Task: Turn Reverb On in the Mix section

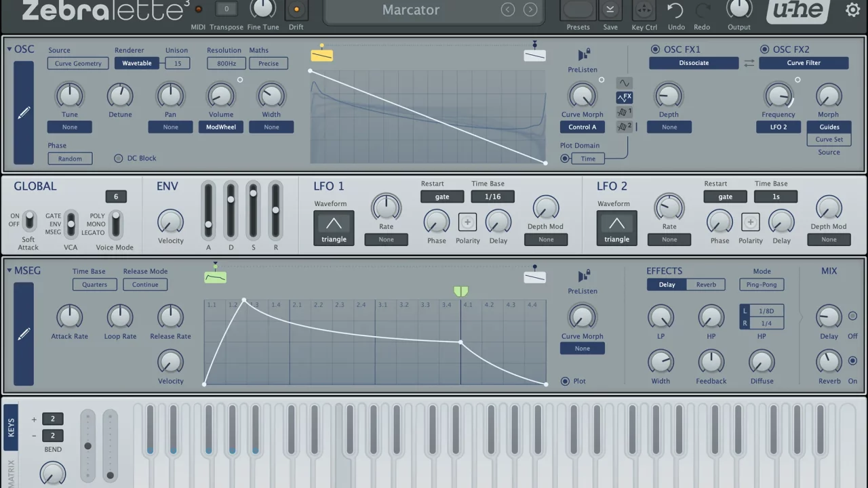Action: point(852,361)
